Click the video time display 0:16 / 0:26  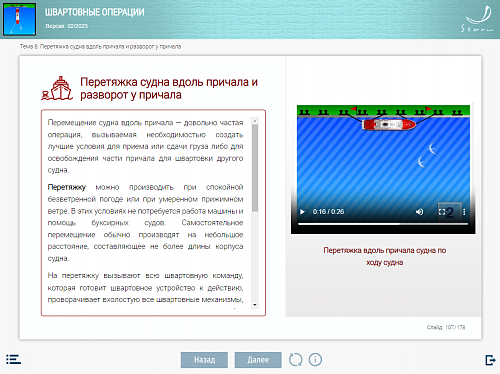328,212
